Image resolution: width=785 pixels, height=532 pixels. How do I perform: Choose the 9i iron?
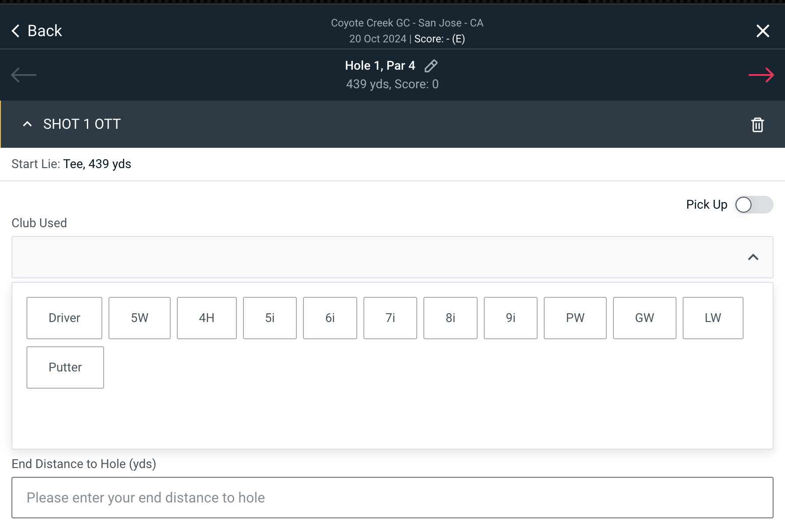[510, 318]
